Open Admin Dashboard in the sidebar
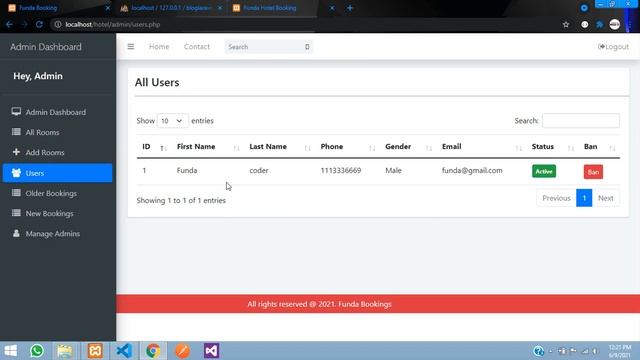 click(57, 112)
